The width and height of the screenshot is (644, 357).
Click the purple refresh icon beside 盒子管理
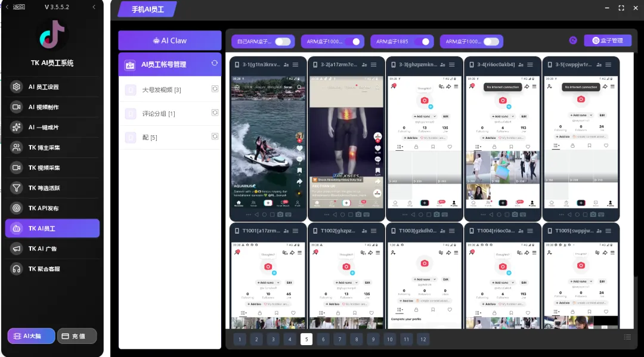click(573, 40)
